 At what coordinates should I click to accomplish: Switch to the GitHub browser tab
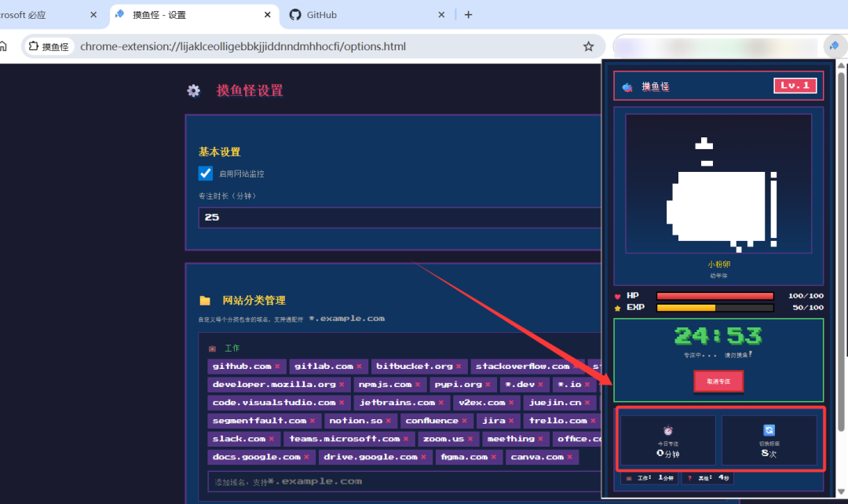coord(367,15)
